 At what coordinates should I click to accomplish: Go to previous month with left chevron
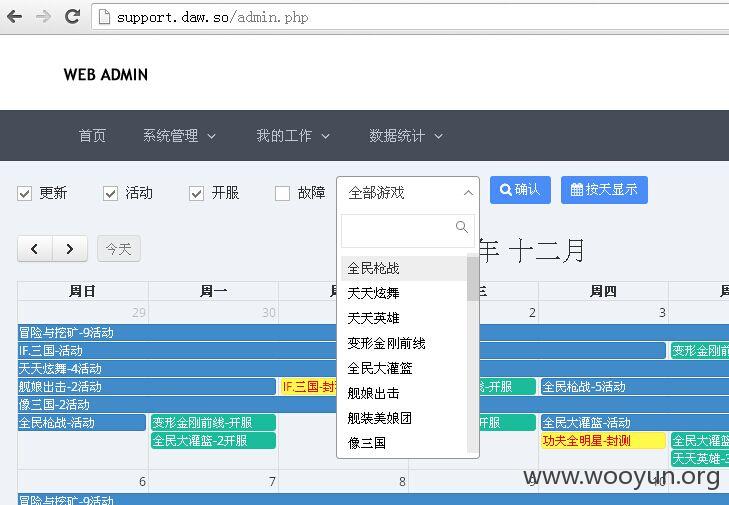pyautogui.click(x=34, y=249)
